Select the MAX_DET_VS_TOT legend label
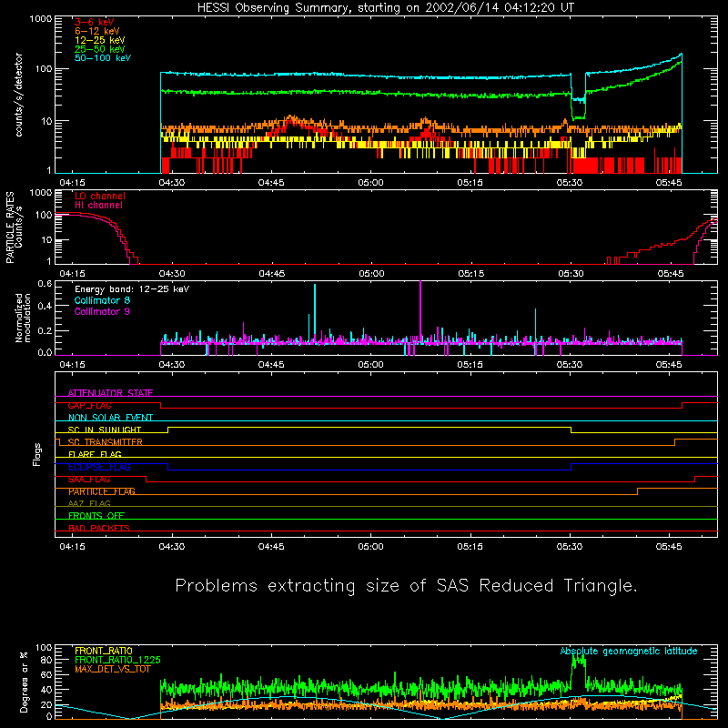 [x=112, y=669]
